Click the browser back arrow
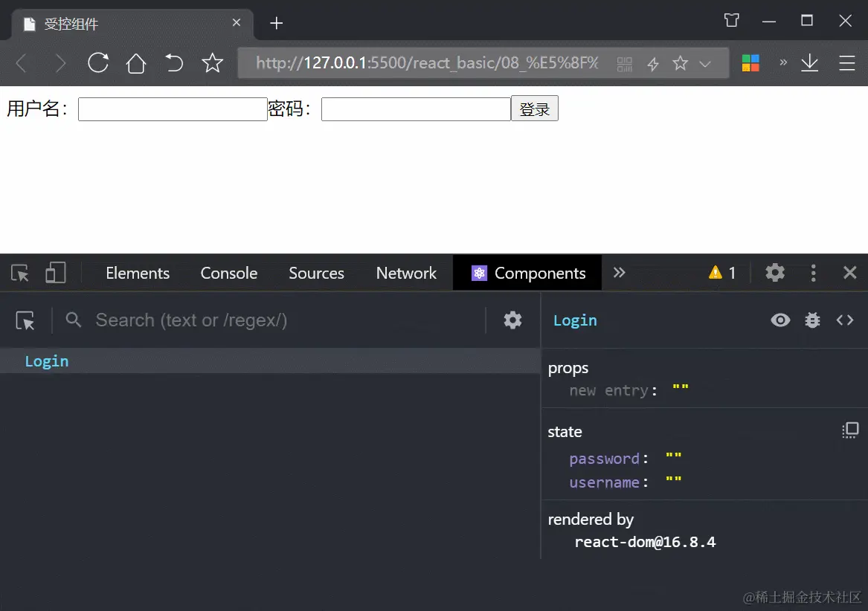The height and width of the screenshot is (611, 868). point(22,63)
